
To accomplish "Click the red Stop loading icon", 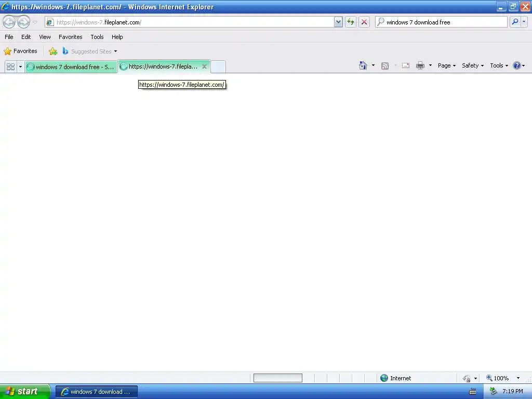I will [x=364, y=22].
